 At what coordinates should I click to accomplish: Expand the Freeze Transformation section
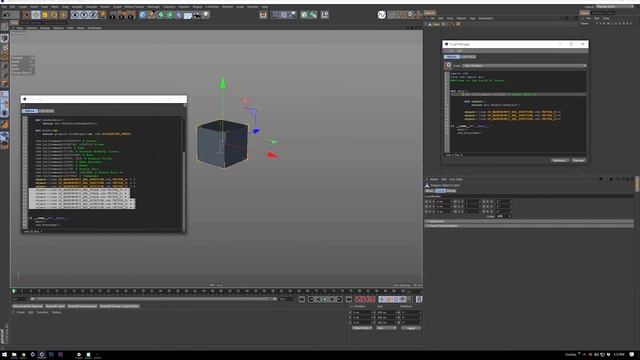tap(530, 226)
